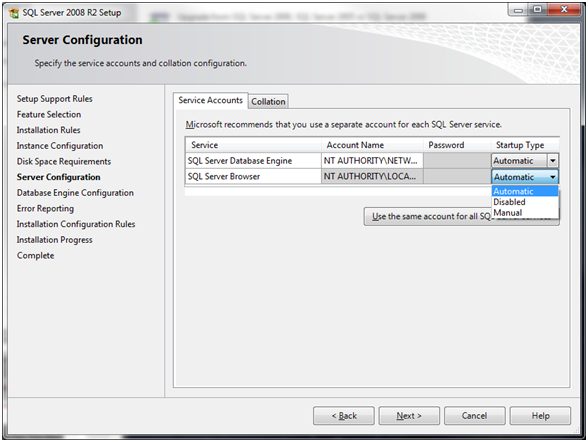Minimize the setup window
588x442 pixels.
(519, 9)
